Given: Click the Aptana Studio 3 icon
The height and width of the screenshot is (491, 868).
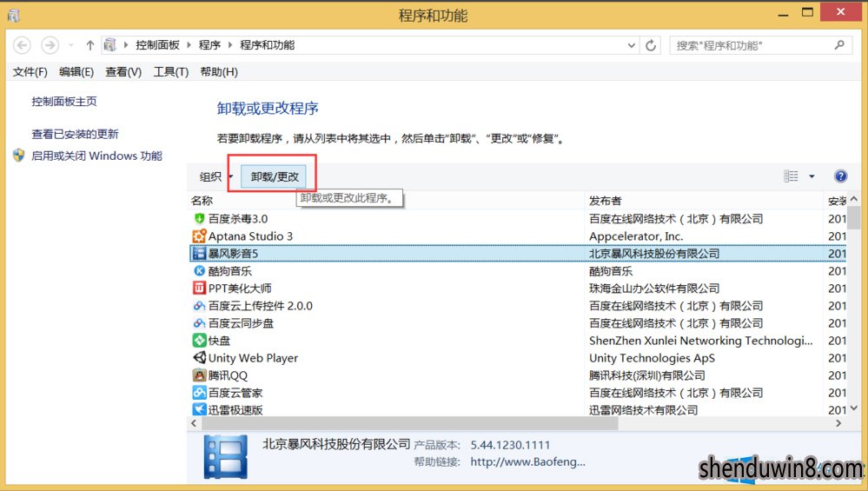Looking at the screenshot, I should [199, 236].
